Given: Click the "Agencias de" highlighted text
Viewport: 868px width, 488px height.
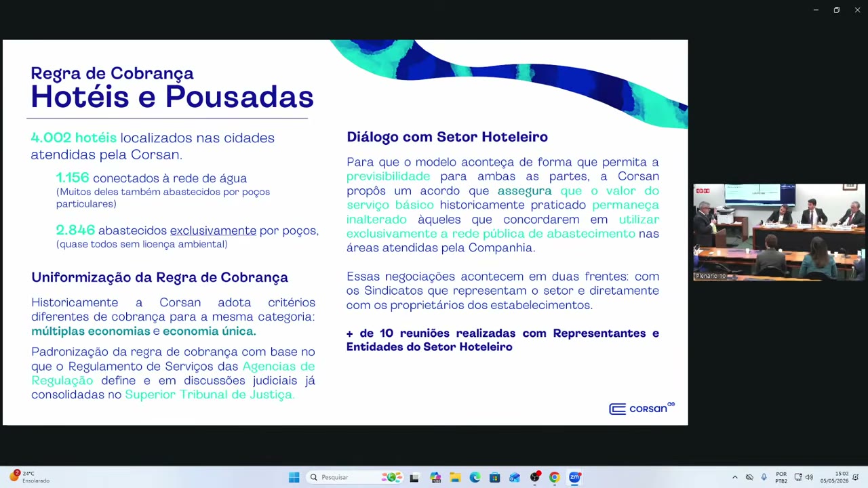Looking at the screenshot, I should [279, 366].
